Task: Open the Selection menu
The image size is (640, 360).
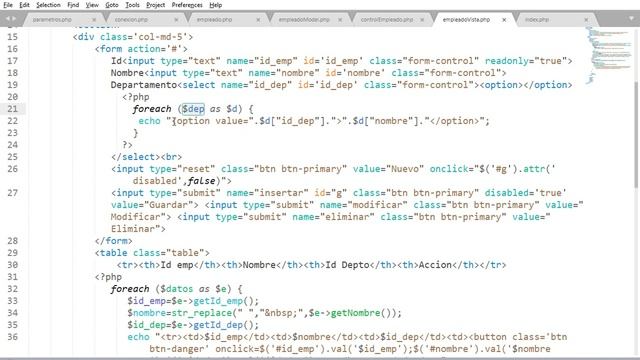Action: pyautogui.click(x=48, y=5)
